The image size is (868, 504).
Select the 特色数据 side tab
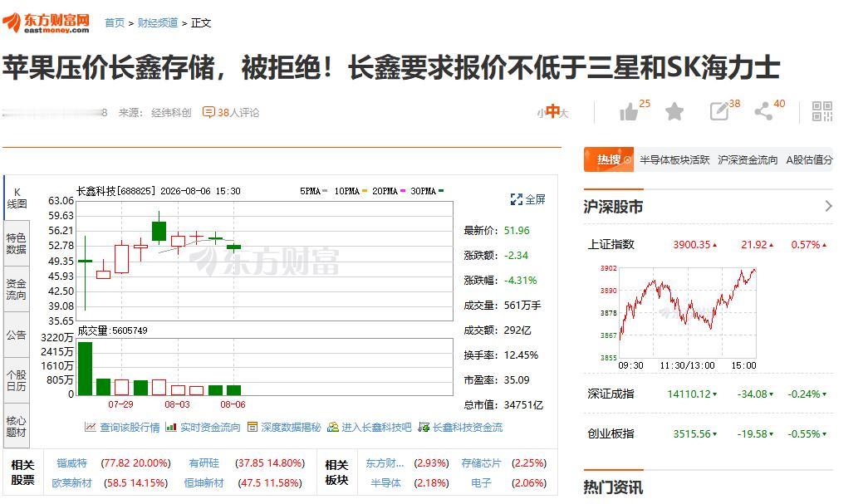[17, 243]
